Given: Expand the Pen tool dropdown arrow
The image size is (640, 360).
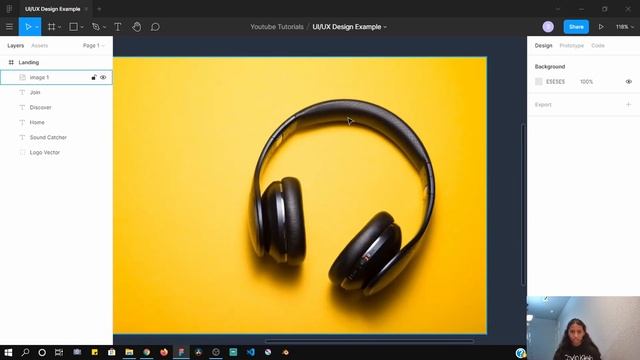Looking at the screenshot, I should (104, 27).
